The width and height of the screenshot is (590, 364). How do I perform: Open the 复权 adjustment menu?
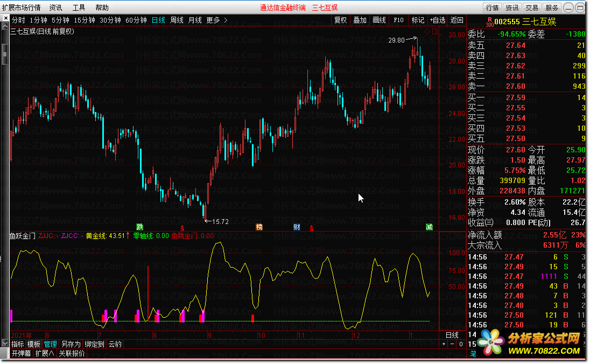[x=341, y=20]
